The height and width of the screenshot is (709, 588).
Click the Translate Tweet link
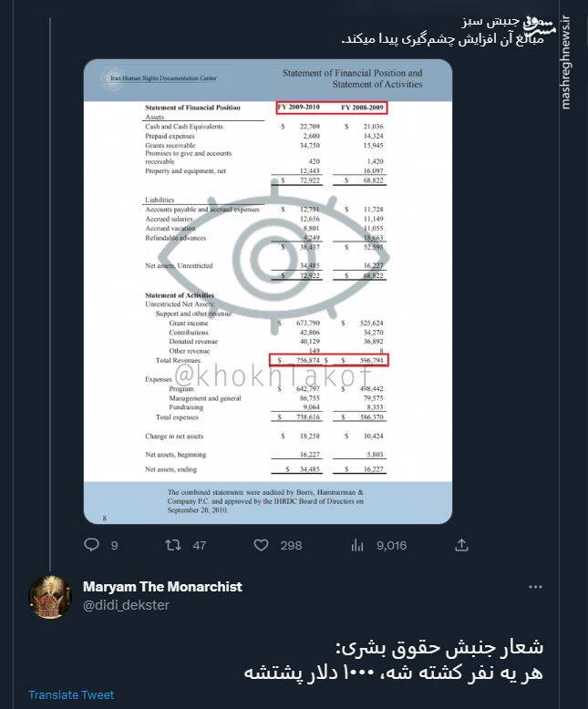[x=71, y=694]
